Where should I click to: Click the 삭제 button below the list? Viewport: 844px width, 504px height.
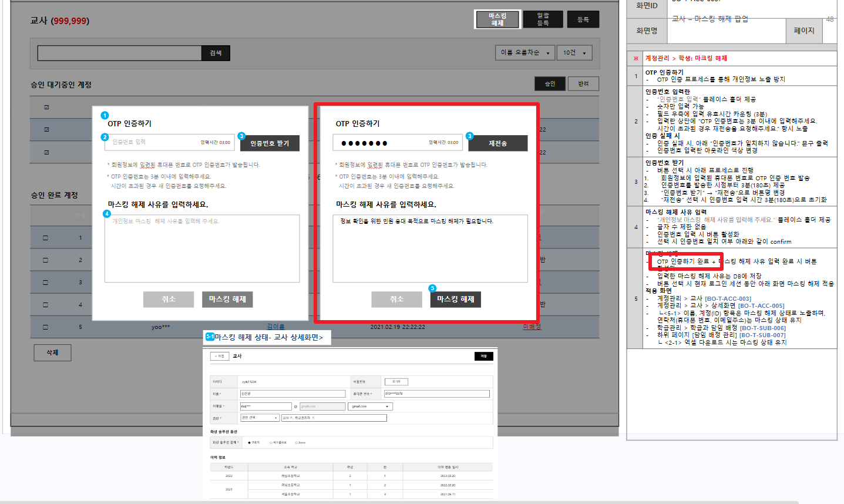(x=53, y=352)
